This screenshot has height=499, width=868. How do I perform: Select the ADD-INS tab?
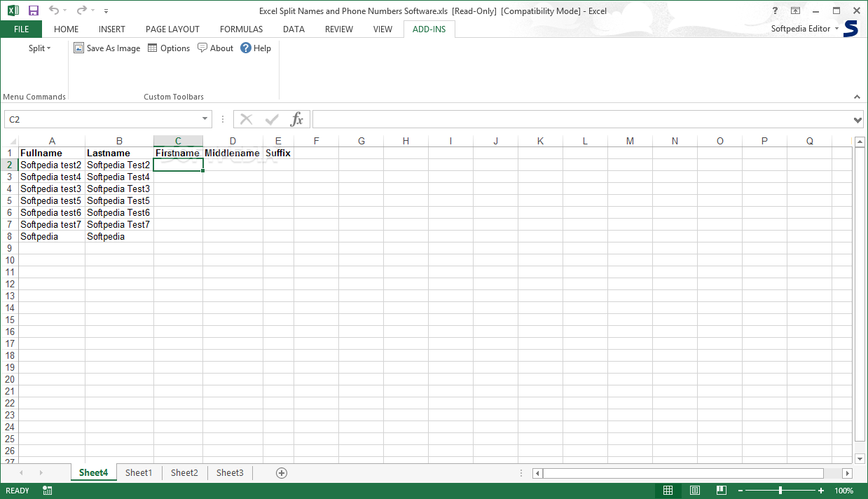(x=429, y=29)
